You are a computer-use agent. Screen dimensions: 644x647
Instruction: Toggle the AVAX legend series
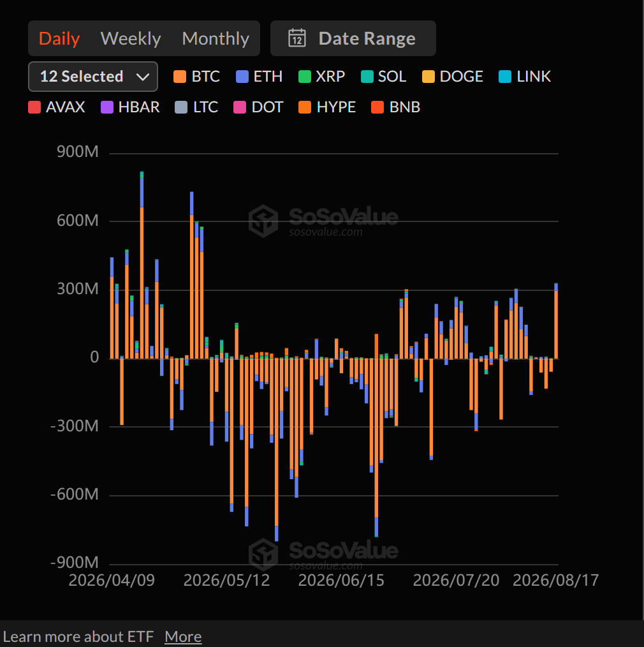point(57,107)
